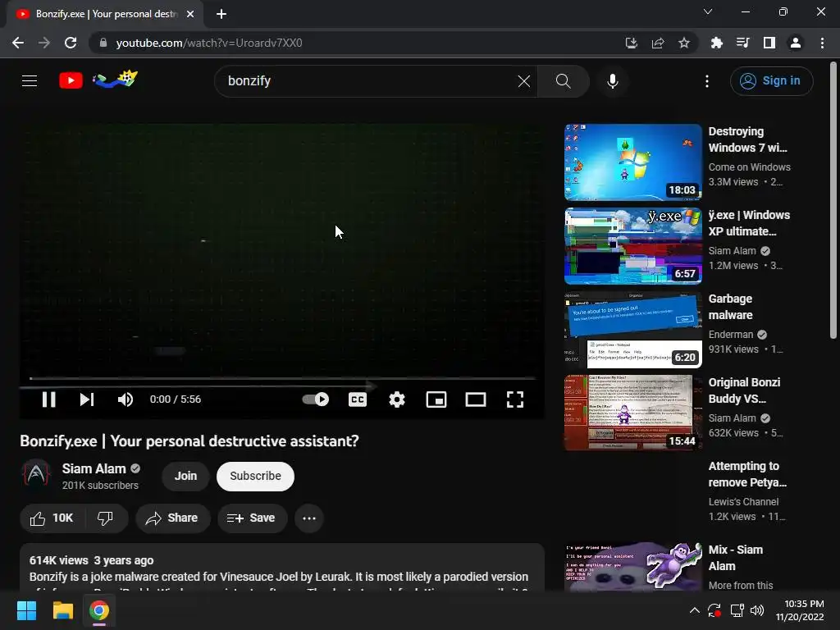Open Windows Start menu
Screen dimensions: 840x630
26,610
